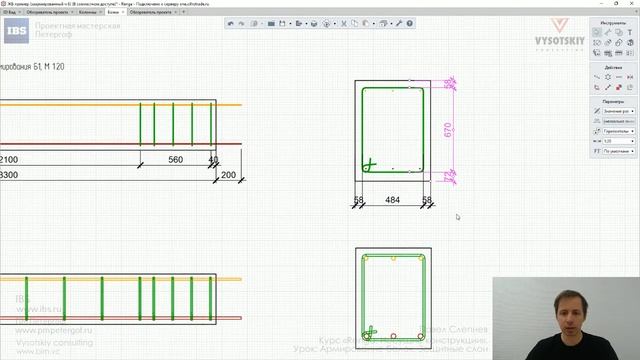
Task: Open the 1:20 scale dropdown
Action: point(619,141)
